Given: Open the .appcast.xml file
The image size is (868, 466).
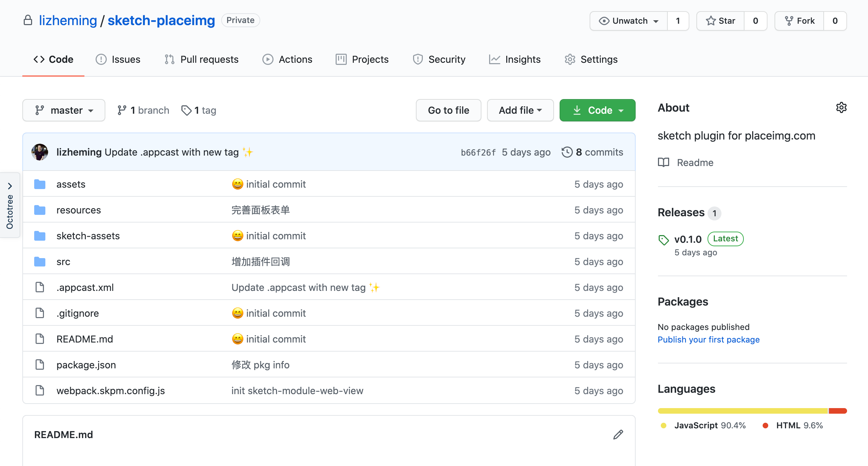Looking at the screenshot, I should click(x=85, y=287).
